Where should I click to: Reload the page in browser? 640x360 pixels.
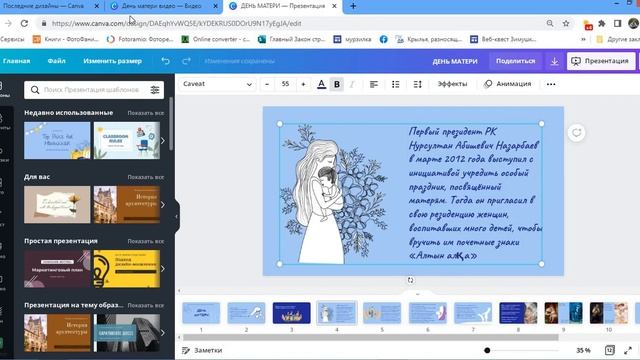[24, 23]
